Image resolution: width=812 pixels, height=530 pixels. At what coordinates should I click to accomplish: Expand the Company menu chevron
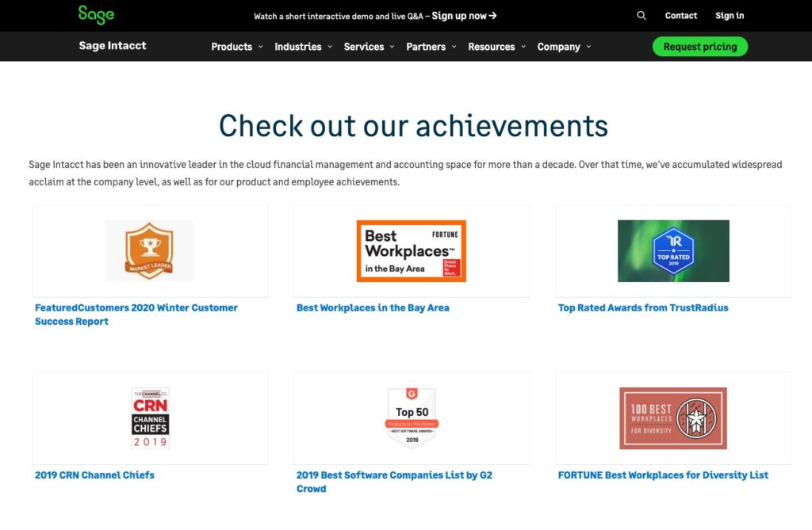pyautogui.click(x=589, y=47)
